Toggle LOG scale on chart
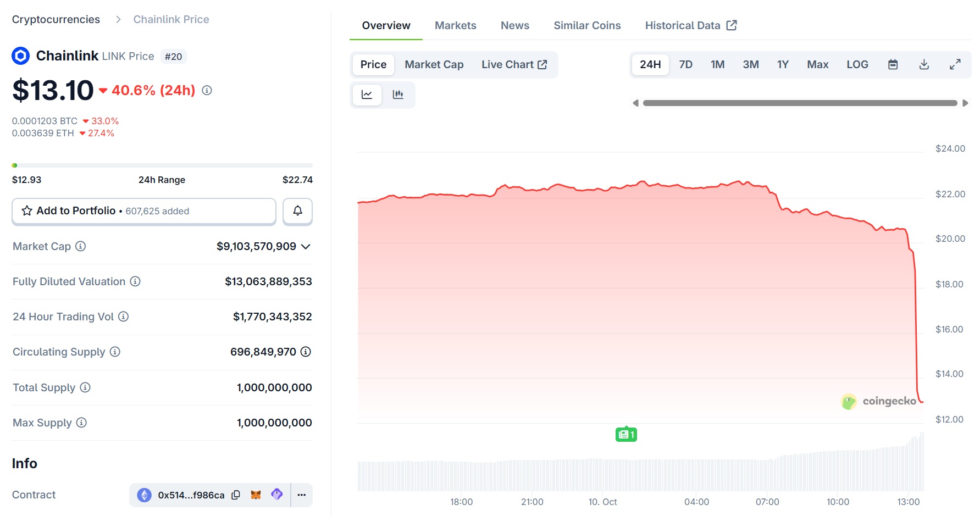Viewport: 980px width, 516px height. coord(857,64)
